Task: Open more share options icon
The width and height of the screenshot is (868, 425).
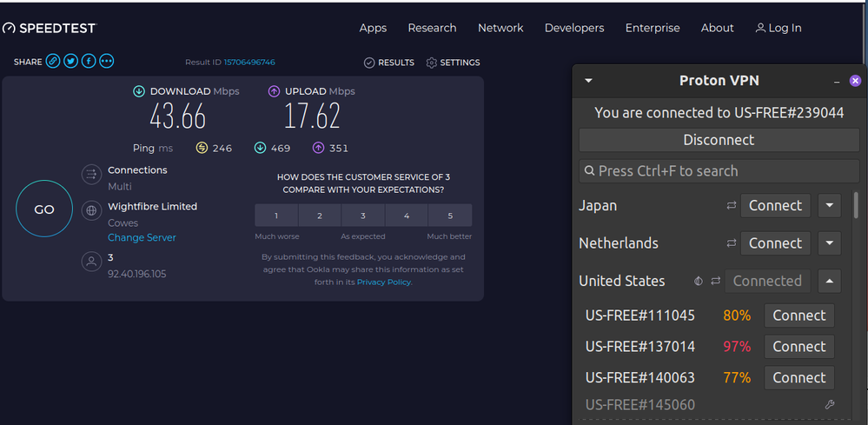Action: tap(106, 61)
